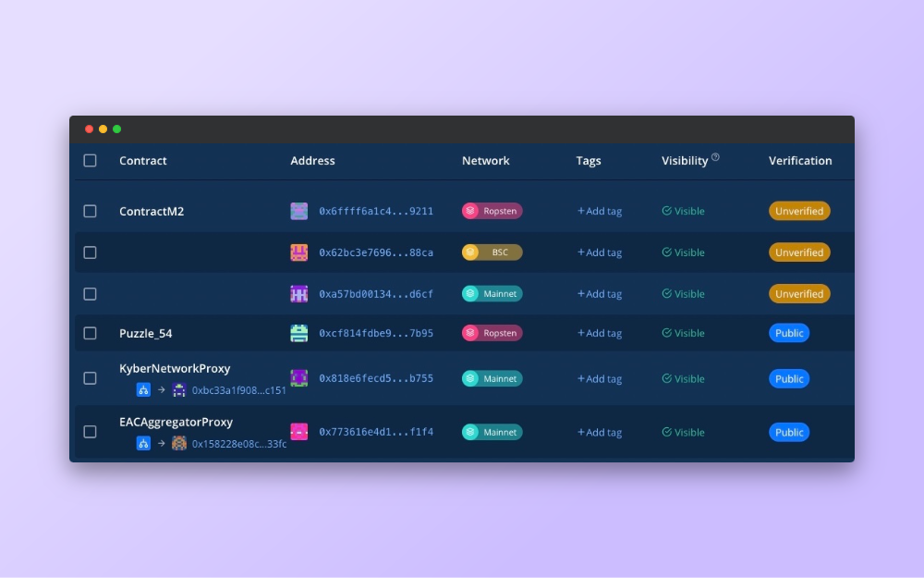Click the Puzzle_54 contract name

coord(146,333)
